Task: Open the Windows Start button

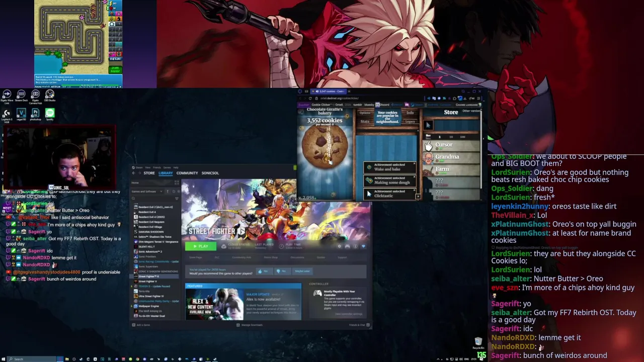Action: pyautogui.click(x=3, y=359)
